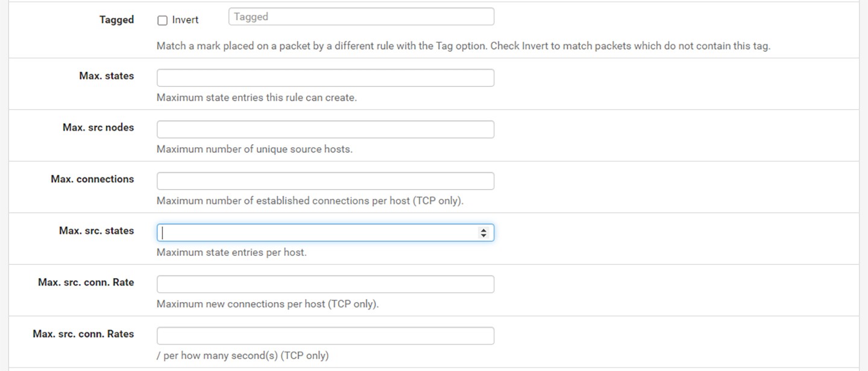Focus the Max. src. conn. Rate field

[x=325, y=284]
